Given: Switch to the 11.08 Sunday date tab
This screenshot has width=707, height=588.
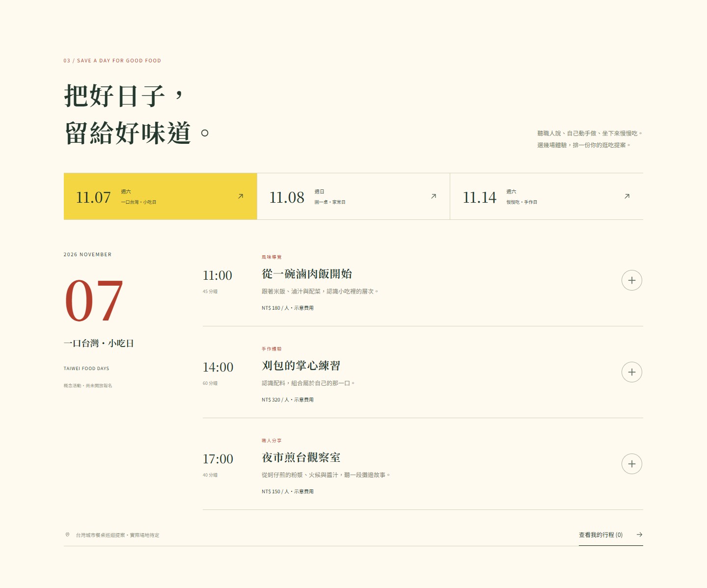Looking at the screenshot, I should pyautogui.click(x=353, y=196).
